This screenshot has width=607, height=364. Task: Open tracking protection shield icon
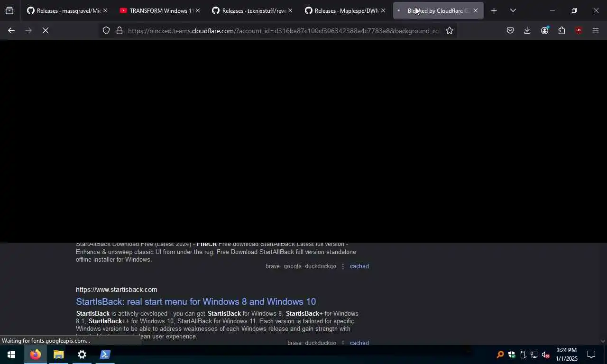(106, 30)
